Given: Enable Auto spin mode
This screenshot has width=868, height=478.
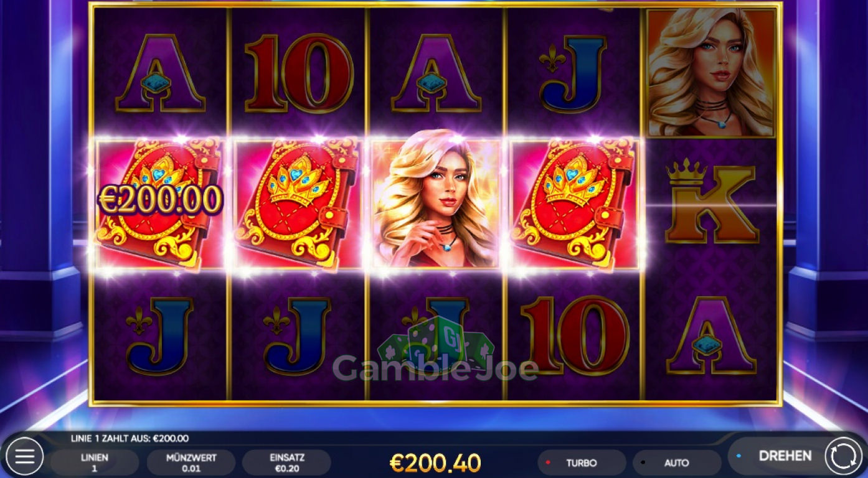Looking at the screenshot, I should [x=677, y=463].
